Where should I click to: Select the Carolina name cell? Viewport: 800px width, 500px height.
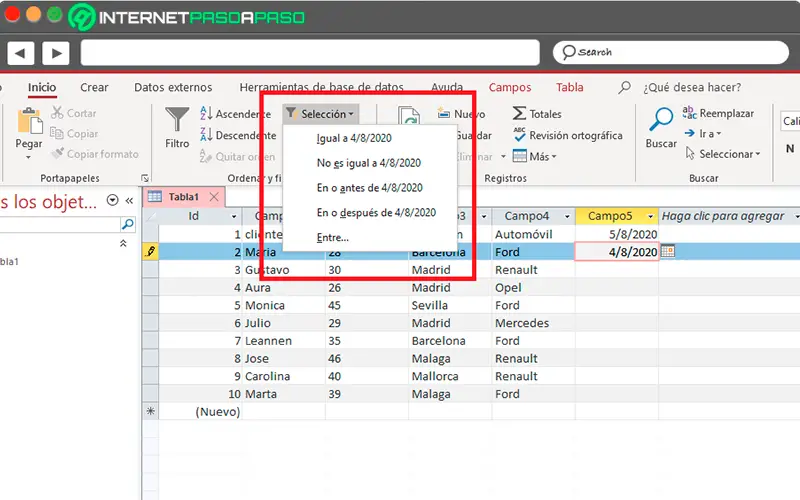(283, 376)
